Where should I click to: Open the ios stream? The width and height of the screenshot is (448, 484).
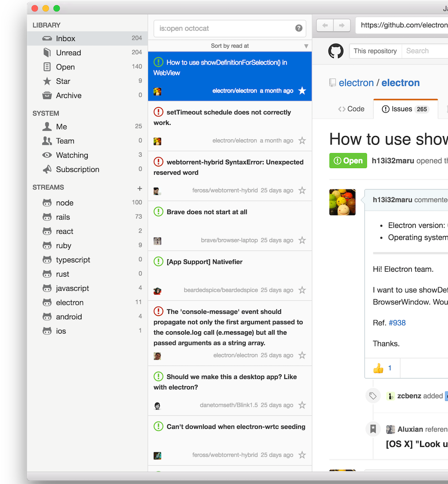[87, 330]
